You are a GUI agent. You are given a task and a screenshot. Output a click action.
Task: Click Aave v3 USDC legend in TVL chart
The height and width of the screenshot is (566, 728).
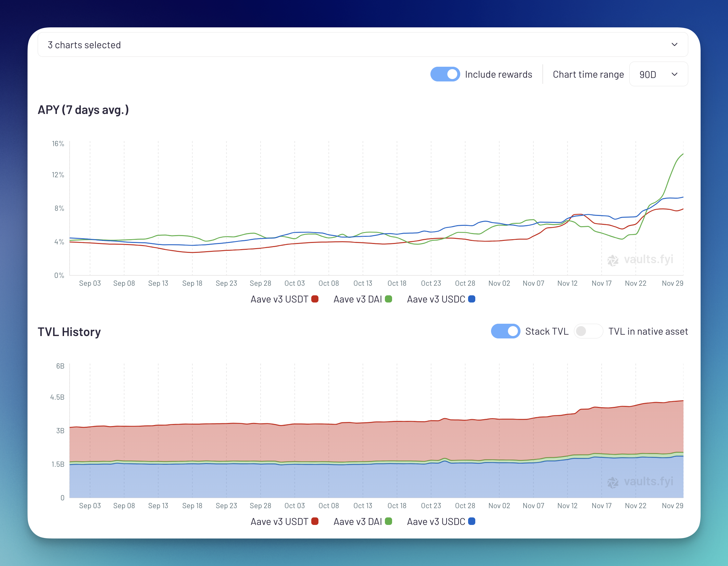(441, 522)
